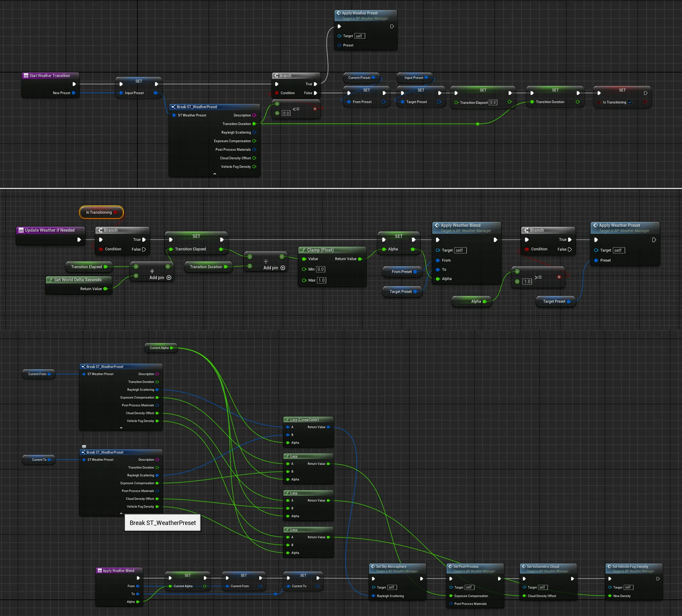Screen dimensions: 682x616
Task: Collapse the Current From Break ST_WeatherPreset node pins
Action: point(121,428)
